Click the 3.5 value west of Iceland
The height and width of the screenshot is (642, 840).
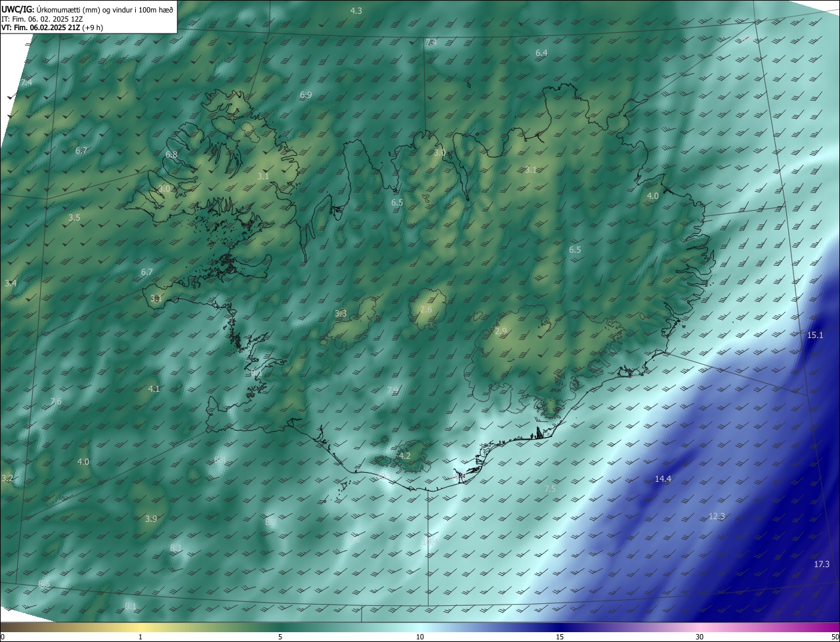point(74,217)
